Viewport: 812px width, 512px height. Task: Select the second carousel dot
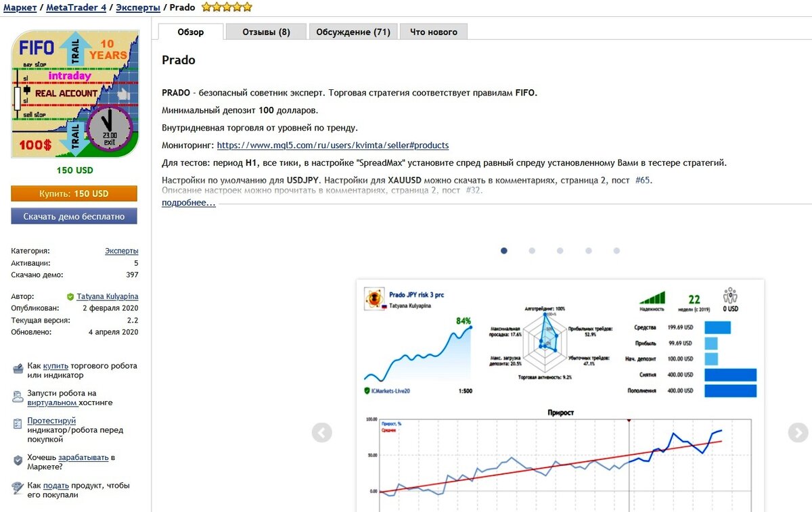click(x=532, y=251)
